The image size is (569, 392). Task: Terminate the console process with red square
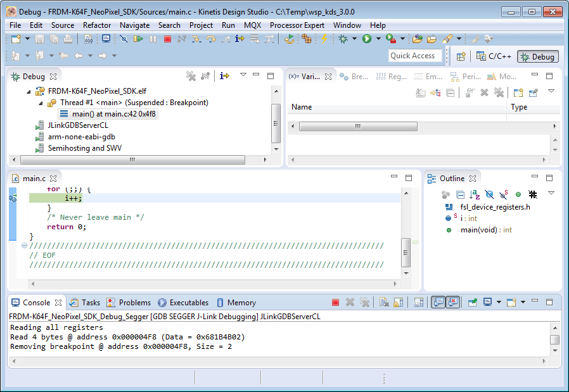tap(335, 303)
